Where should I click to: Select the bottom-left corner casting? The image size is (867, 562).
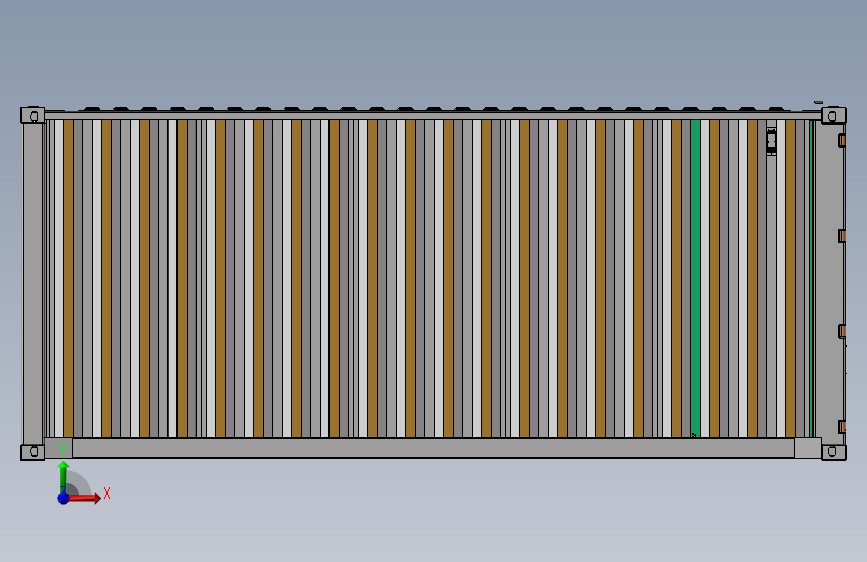(33, 452)
